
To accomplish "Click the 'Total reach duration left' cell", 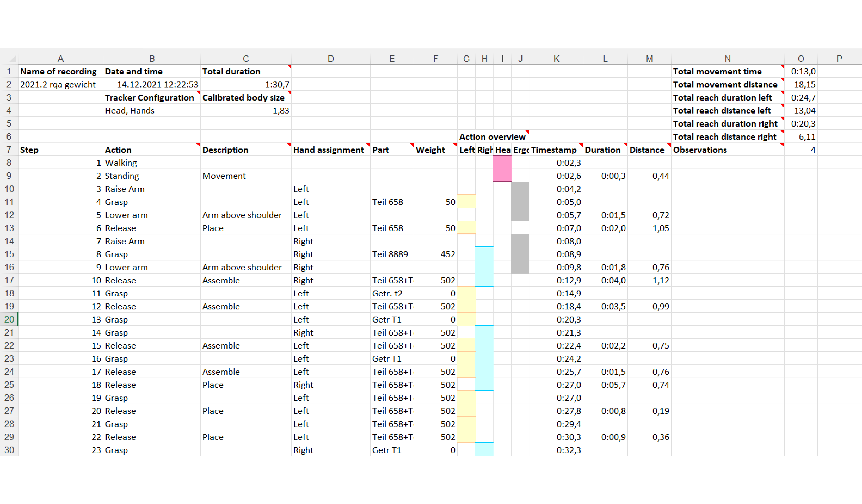I will coord(728,97).
